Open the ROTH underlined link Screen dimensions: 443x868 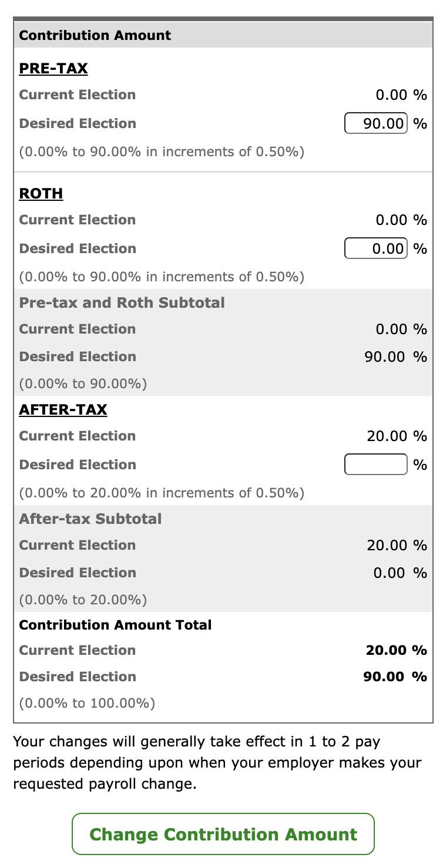(x=41, y=194)
